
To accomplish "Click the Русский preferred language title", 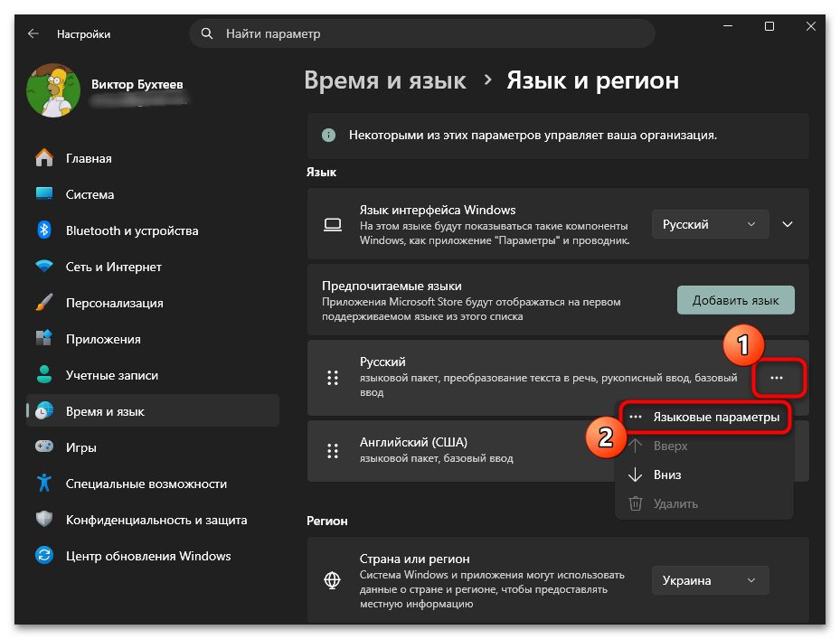I will pyautogui.click(x=382, y=362).
